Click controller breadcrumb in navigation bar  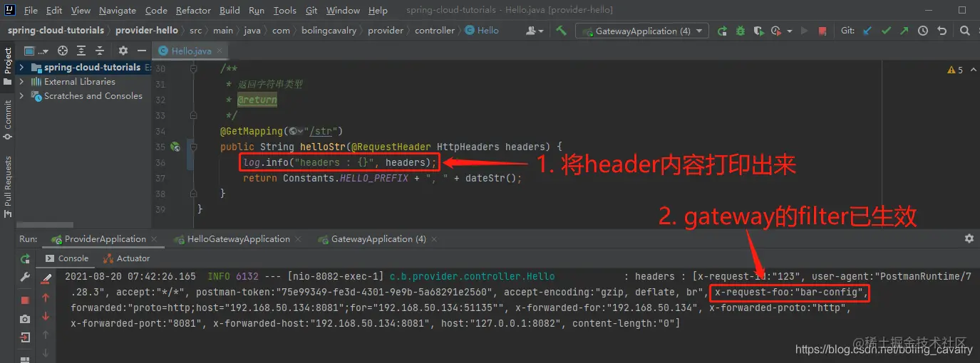click(434, 31)
